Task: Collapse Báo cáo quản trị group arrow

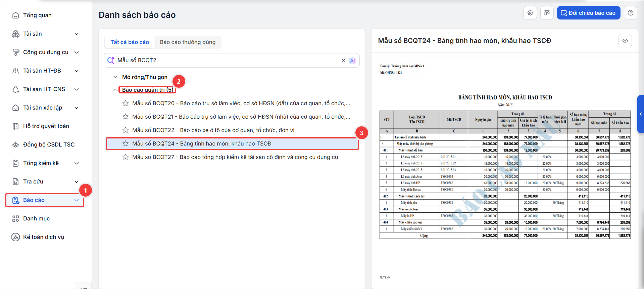Action: pyautogui.click(x=115, y=90)
